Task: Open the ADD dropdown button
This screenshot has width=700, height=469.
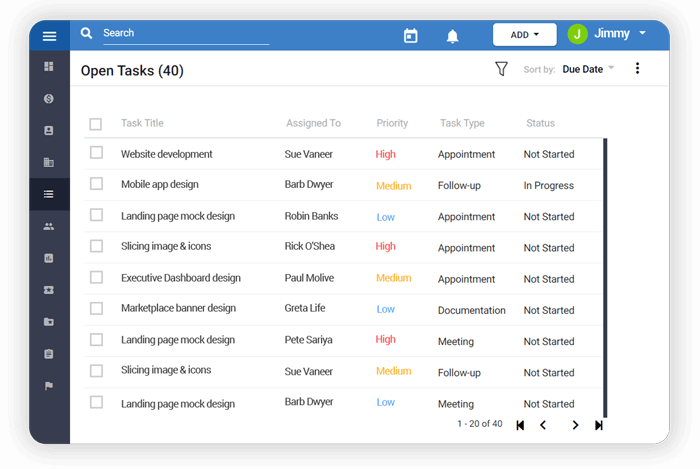Action: (x=525, y=35)
